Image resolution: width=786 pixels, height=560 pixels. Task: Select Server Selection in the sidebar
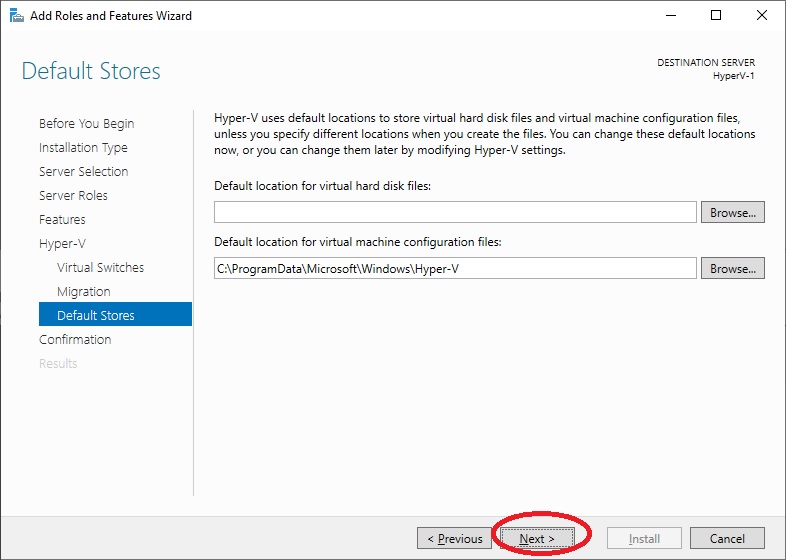point(84,171)
